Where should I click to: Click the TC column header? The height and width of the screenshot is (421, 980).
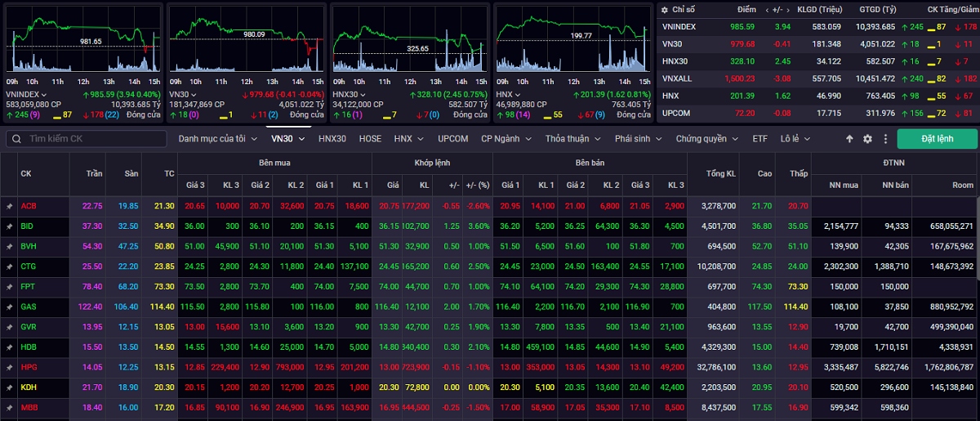[169, 174]
